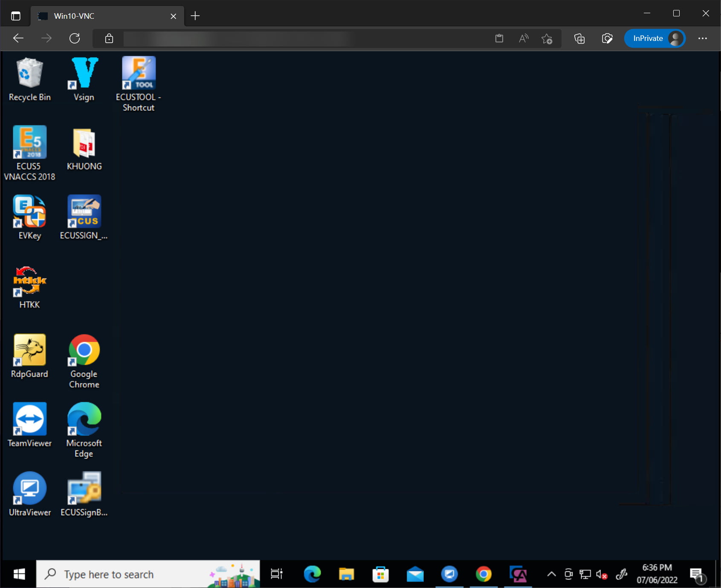The width and height of the screenshot is (721, 588).
Task: Open File Explorer from the taskbar
Action: 346,574
